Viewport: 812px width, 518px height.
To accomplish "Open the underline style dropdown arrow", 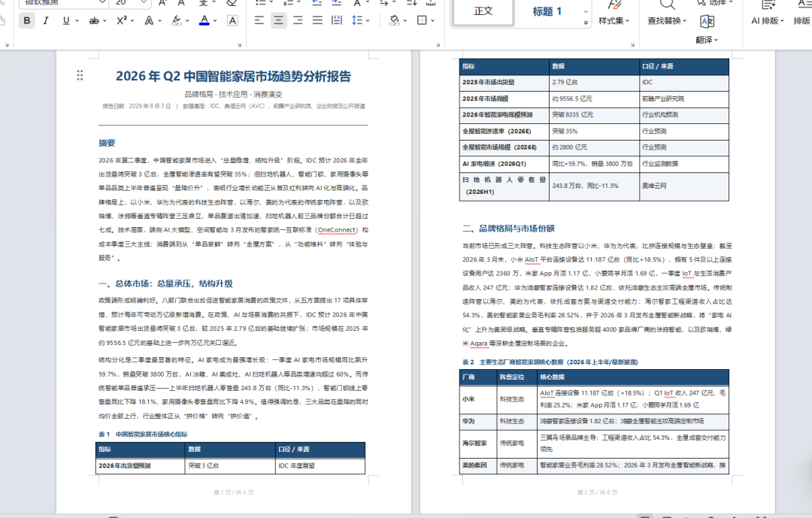I will click(77, 21).
